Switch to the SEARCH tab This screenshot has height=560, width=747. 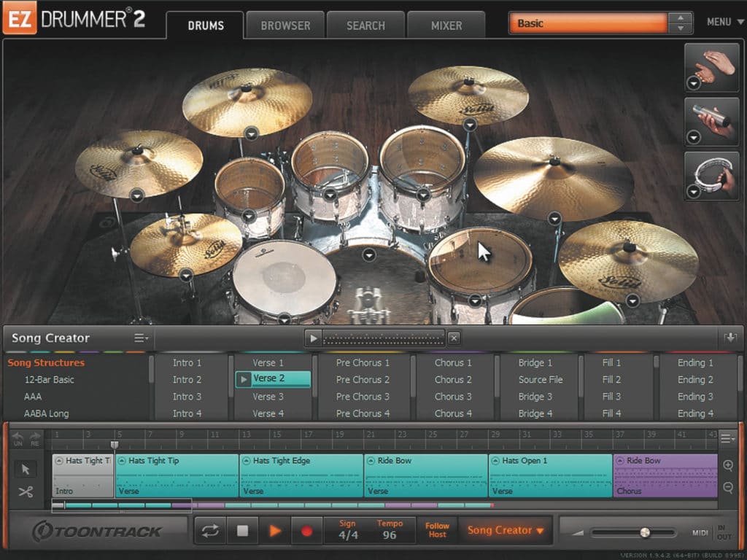365,26
